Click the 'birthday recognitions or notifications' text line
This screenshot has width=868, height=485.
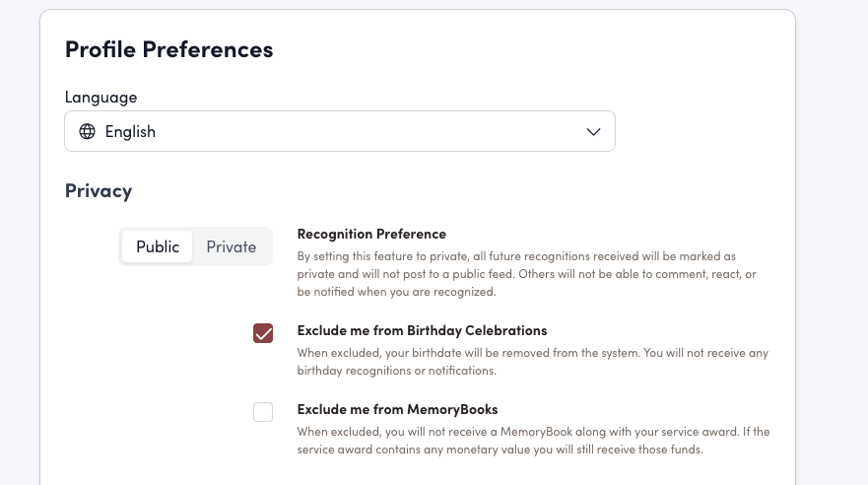click(397, 372)
